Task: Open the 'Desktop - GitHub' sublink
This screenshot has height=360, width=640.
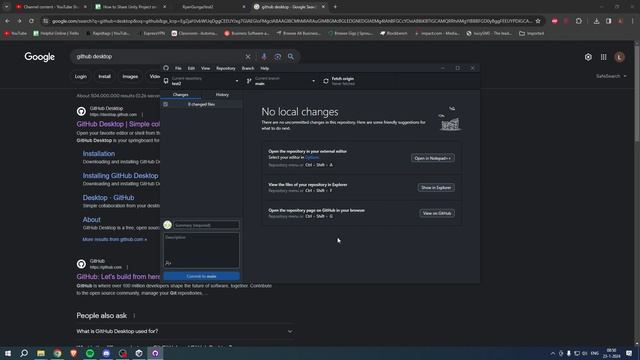Action: (108, 198)
